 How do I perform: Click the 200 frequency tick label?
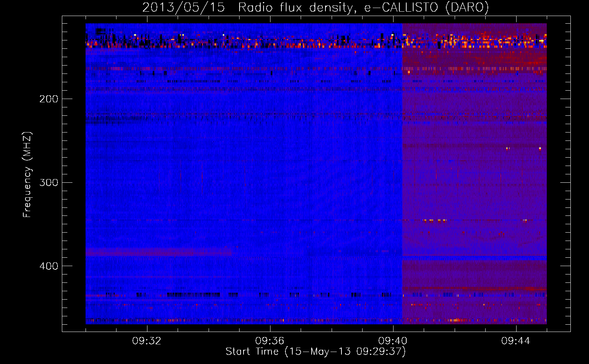[49, 99]
